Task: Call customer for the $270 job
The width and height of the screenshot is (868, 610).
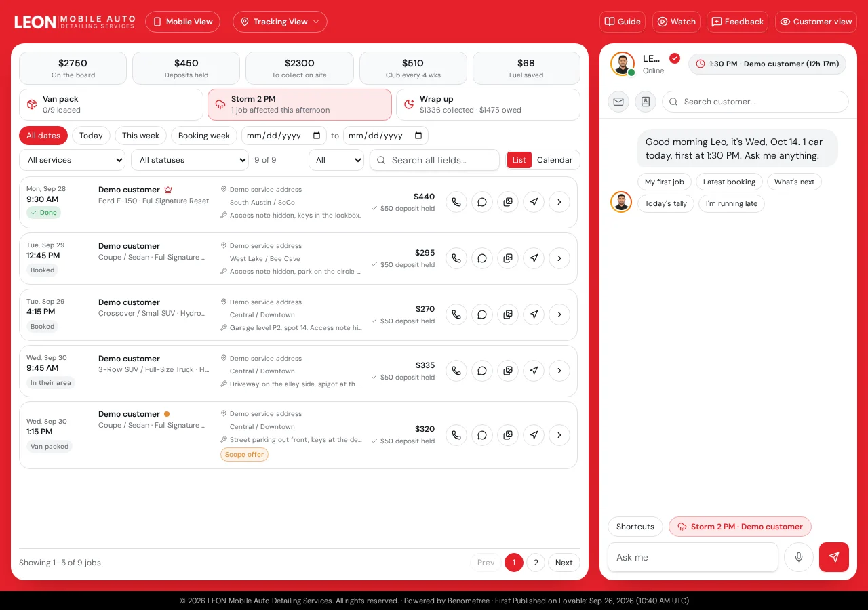Action: coord(456,314)
